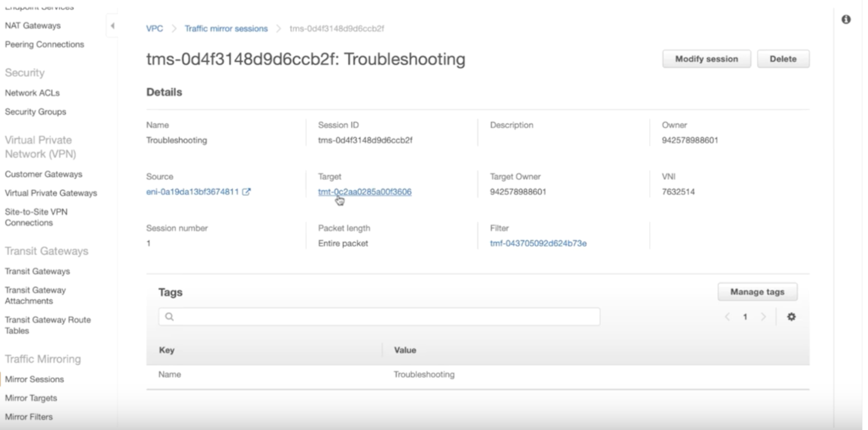
Task: Select breadcrumb text tms-0d4f3148d9d6ccb2f
Action: click(337, 29)
